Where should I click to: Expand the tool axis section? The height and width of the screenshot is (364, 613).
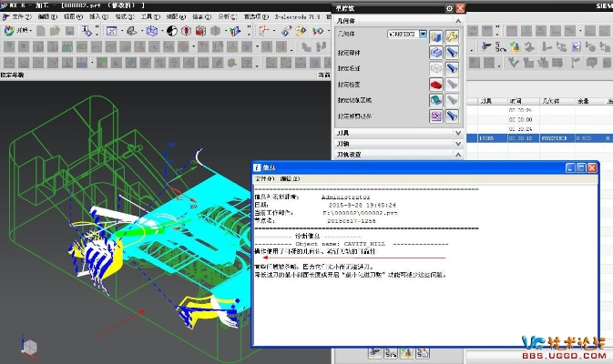tap(458, 144)
